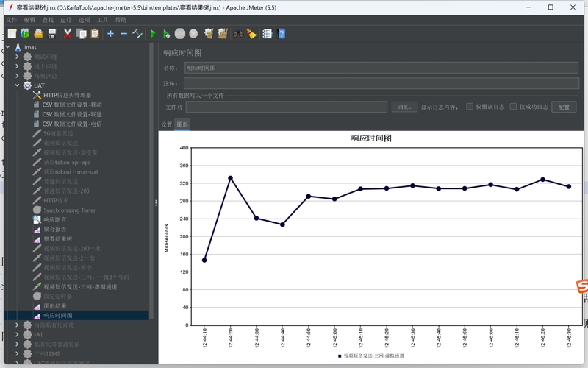Enable the 仅成功日志 checkbox
The height and width of the screenshot is (368, 588).
click(513, 107)
